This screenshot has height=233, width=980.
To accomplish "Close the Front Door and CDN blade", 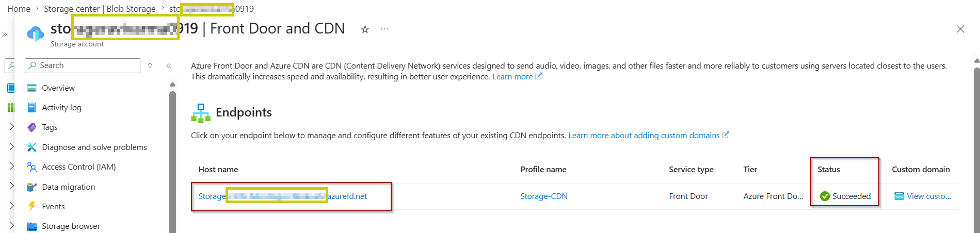I will point(960,29).
